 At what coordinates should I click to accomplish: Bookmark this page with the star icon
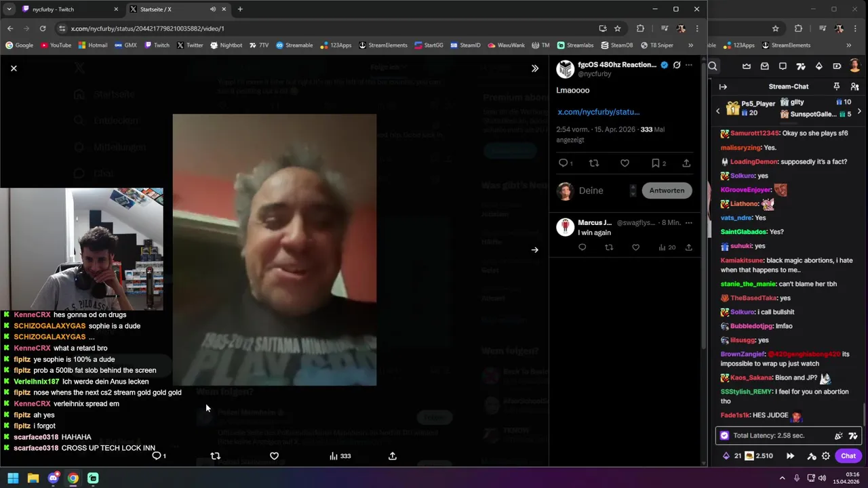617,28
